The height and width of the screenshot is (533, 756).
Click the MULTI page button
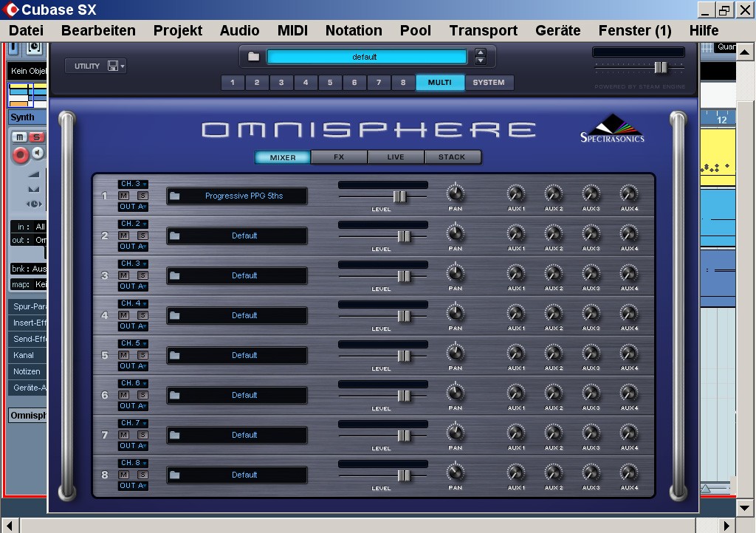(440, 83)
